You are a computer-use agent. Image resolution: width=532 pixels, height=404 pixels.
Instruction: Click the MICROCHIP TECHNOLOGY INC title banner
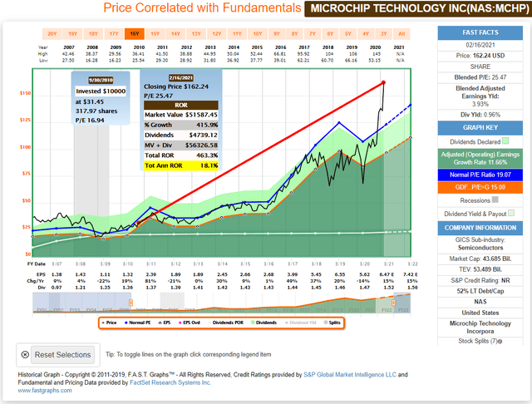point(418,8)
